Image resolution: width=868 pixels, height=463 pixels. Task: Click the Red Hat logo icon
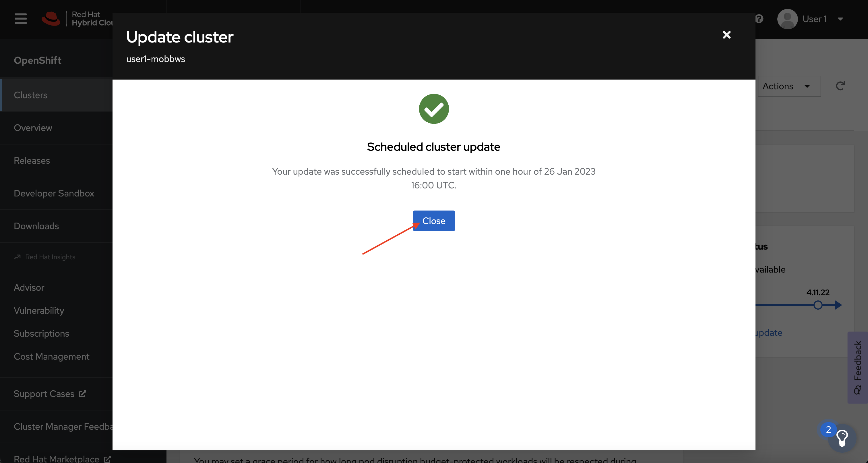click(x=51, y=18)
